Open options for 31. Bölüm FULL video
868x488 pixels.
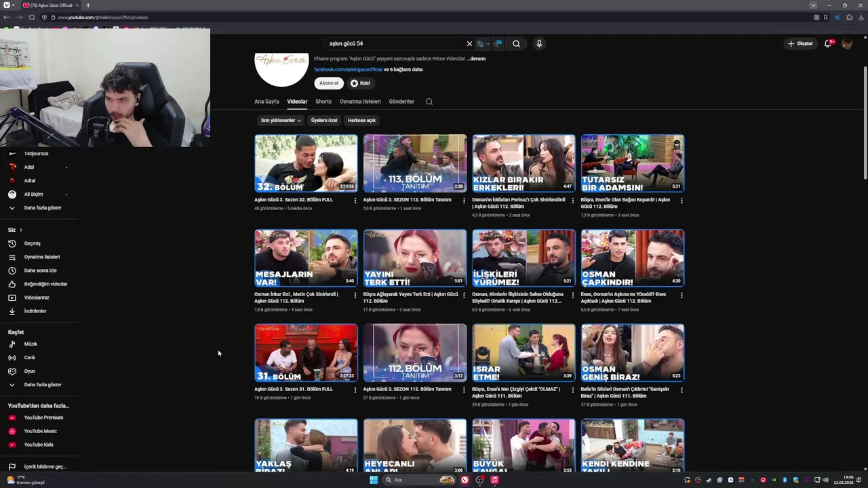355,390
